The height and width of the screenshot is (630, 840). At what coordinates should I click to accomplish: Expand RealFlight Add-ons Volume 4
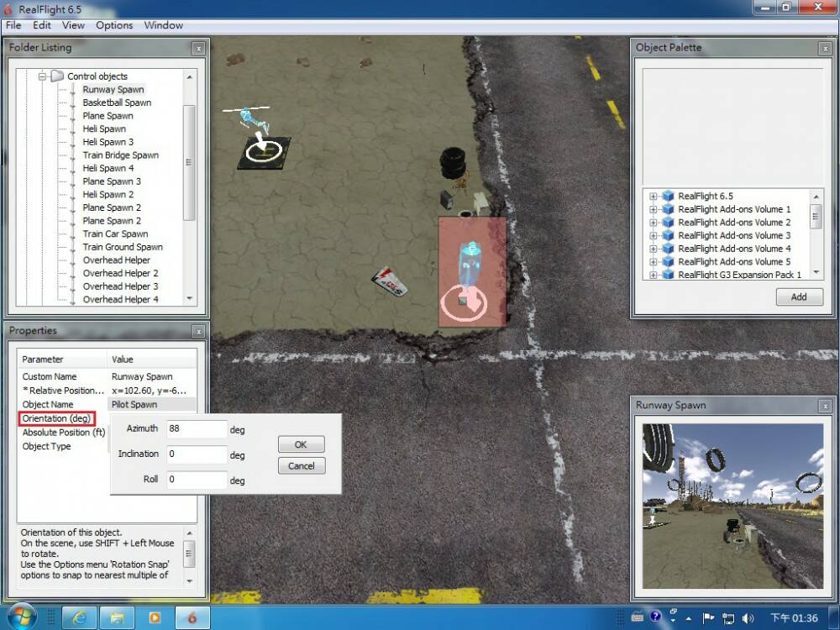pyautogui.click(x=653, y=249)
